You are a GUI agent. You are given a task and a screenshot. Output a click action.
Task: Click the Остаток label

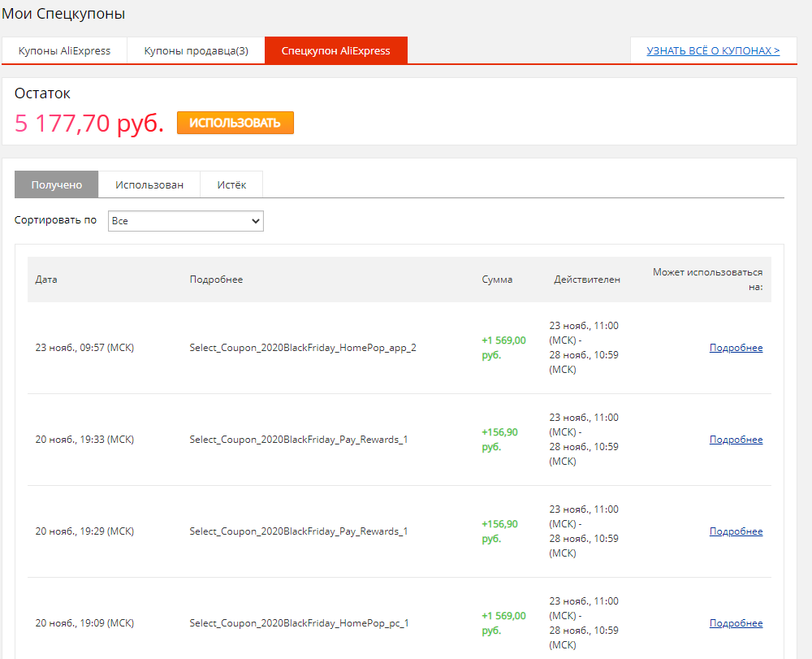click(x=42, y=93)
